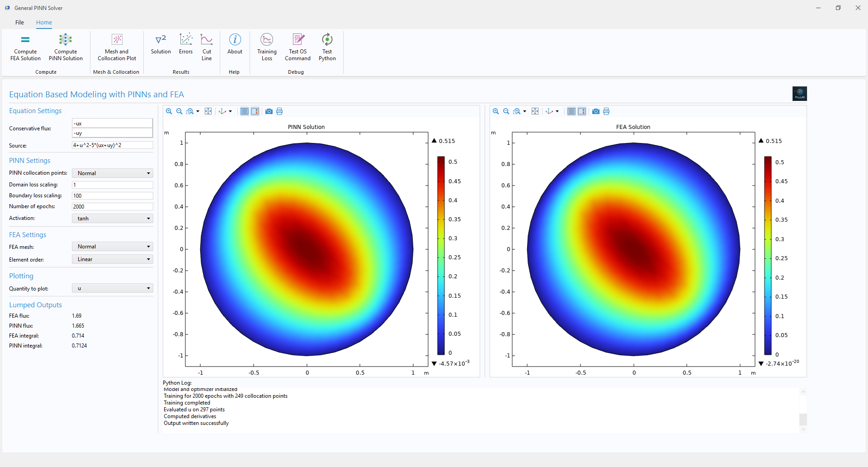
Task: Run the Test OS Command debug tool
Action: (x=297, y=47)
